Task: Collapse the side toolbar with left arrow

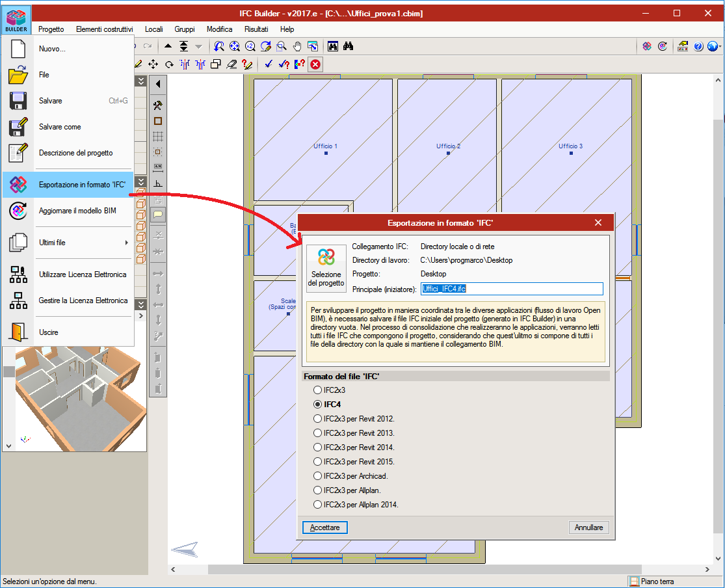Action: tap(157, 85)
